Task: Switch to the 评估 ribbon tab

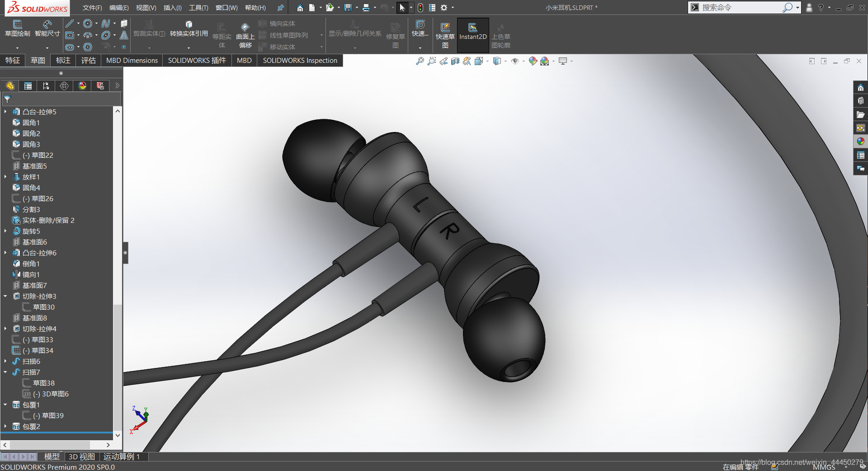Action: [89, 61]
